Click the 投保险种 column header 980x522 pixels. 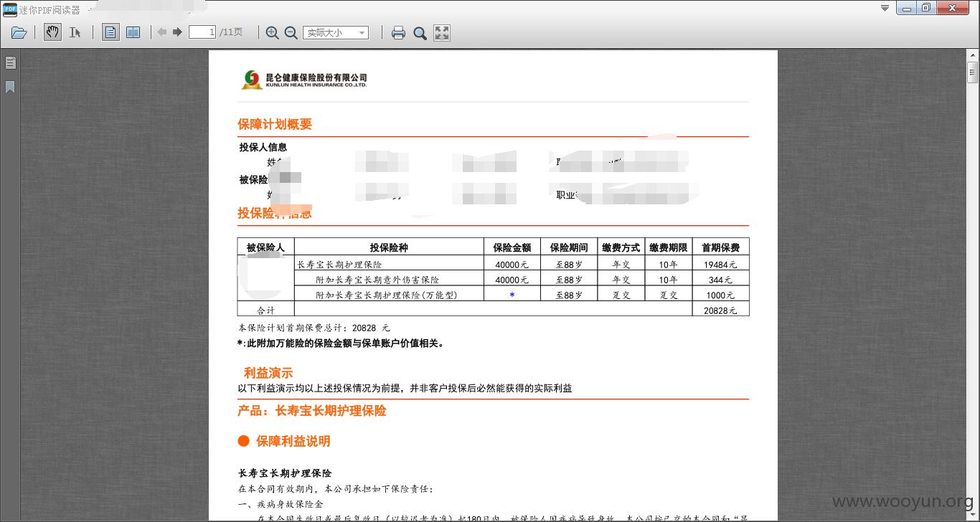pos(389,247)
